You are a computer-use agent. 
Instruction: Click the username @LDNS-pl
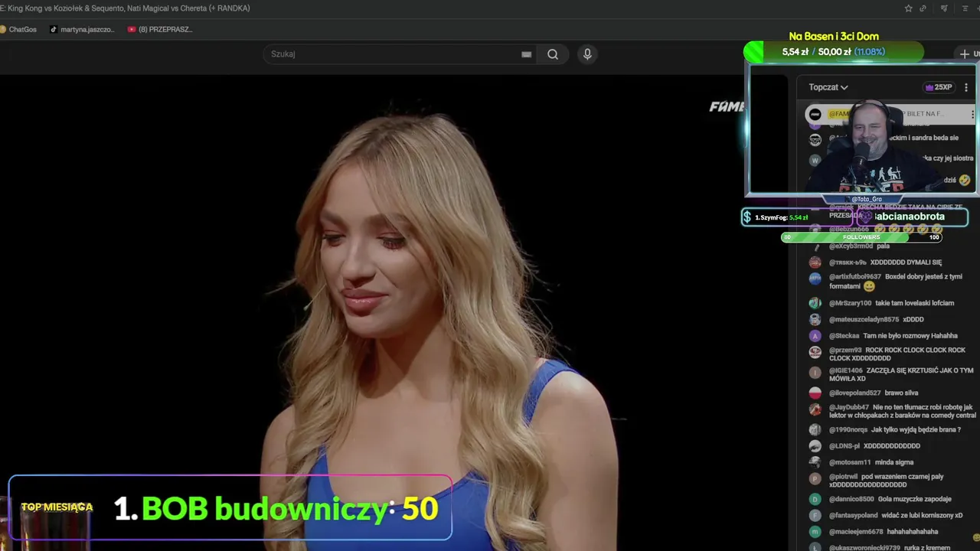844,445
